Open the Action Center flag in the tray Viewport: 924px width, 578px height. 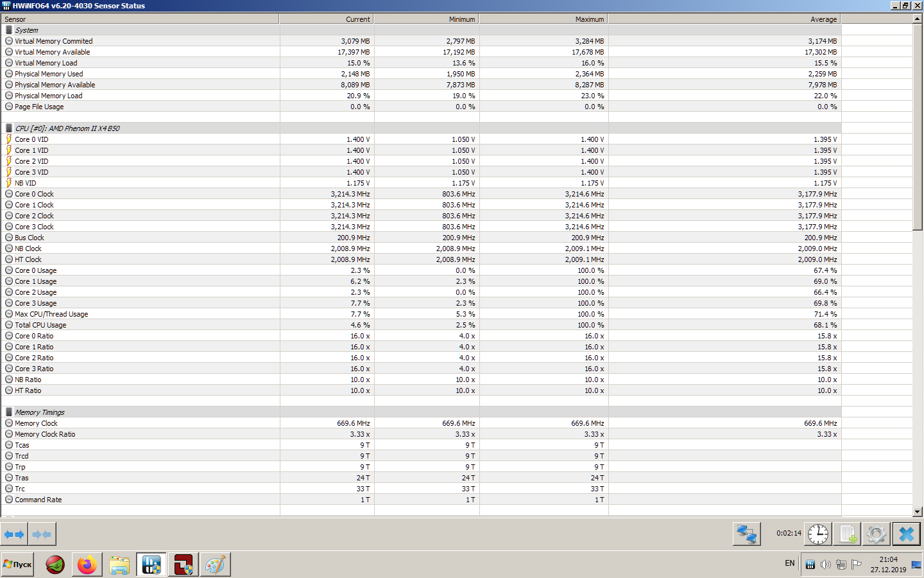click(856, 565)
